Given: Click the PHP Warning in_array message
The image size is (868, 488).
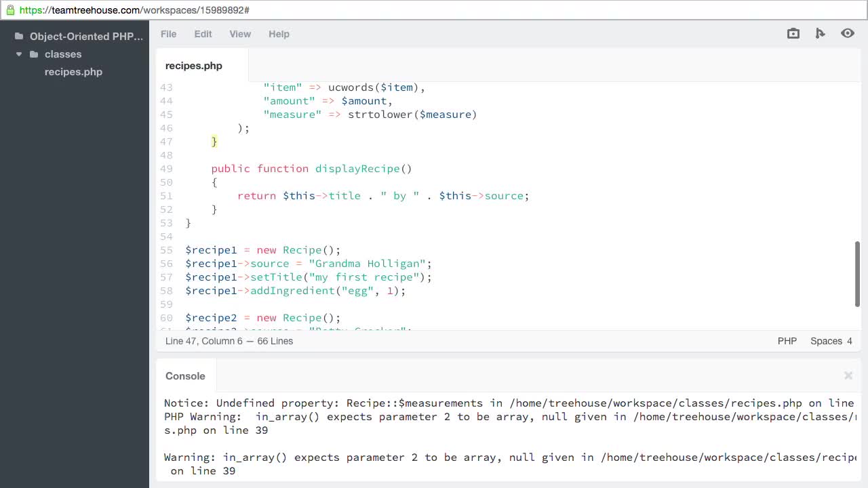Looking at the screenshot, I should (x=510, y=424).
